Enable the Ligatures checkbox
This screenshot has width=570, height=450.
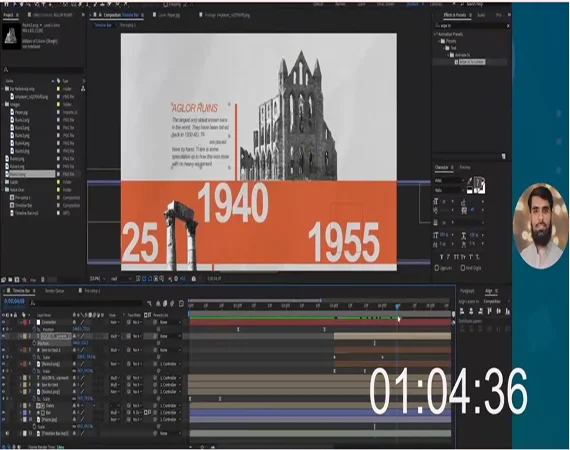coord(437,268)
